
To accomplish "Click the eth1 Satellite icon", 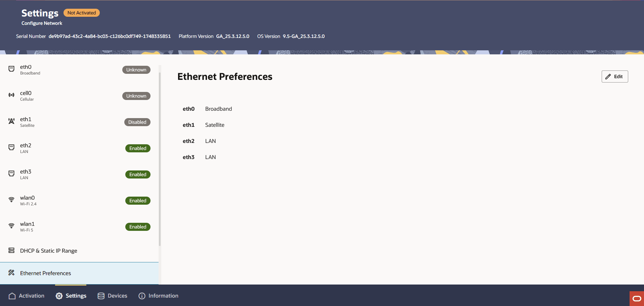I will 11,121.
